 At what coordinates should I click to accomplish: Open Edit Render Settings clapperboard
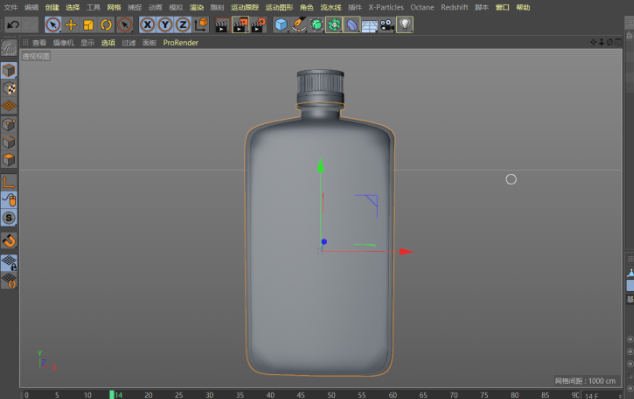tap(259, 25)
